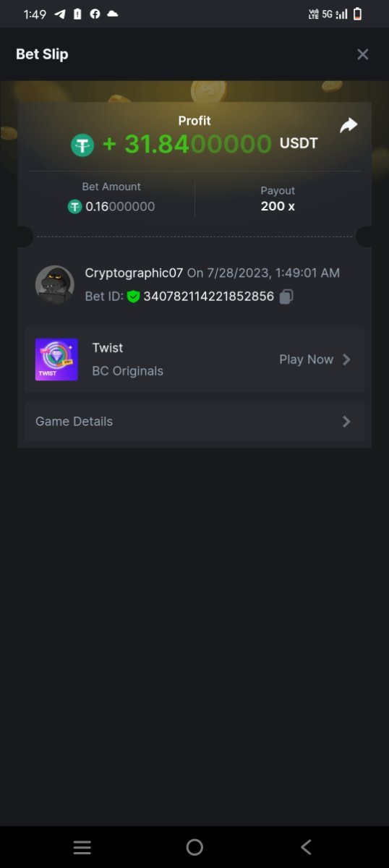Close the Bet Slip panel
389x868 pixels.
[363, 54]
